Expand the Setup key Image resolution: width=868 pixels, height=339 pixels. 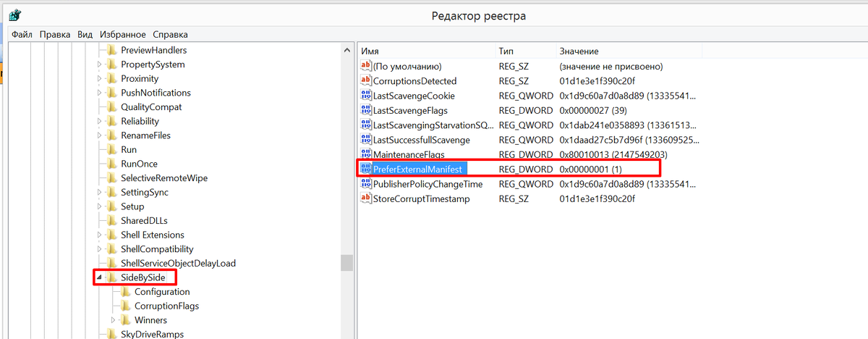[100, 206]
